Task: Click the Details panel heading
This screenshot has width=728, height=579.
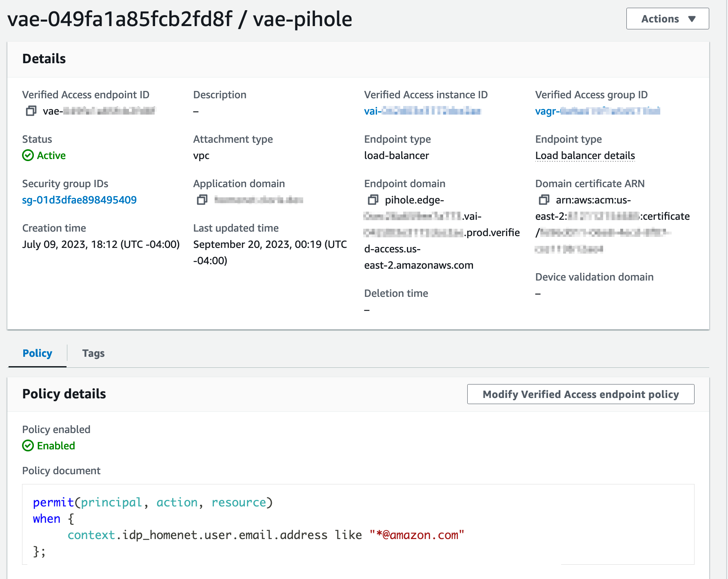Action: point(44,59)
